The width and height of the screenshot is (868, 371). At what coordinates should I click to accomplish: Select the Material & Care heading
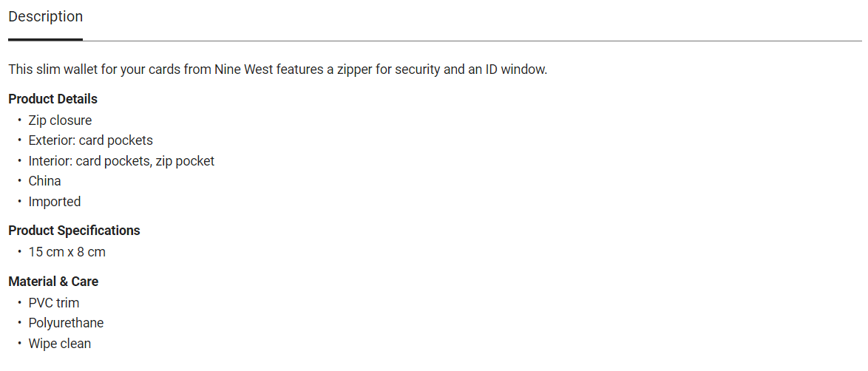(53, 282)
